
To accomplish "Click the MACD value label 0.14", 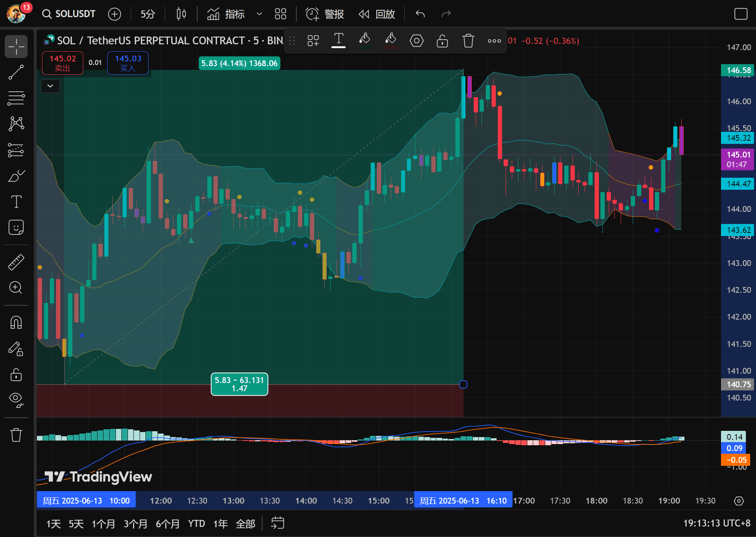I will [734, 437].
